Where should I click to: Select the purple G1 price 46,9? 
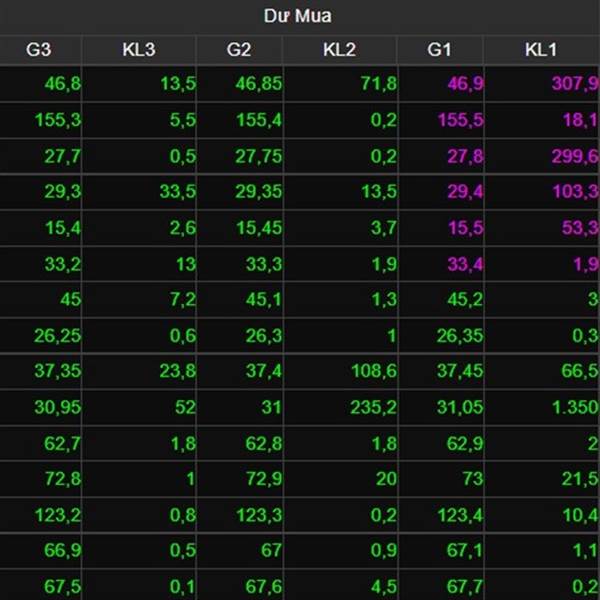pos(465,83)
